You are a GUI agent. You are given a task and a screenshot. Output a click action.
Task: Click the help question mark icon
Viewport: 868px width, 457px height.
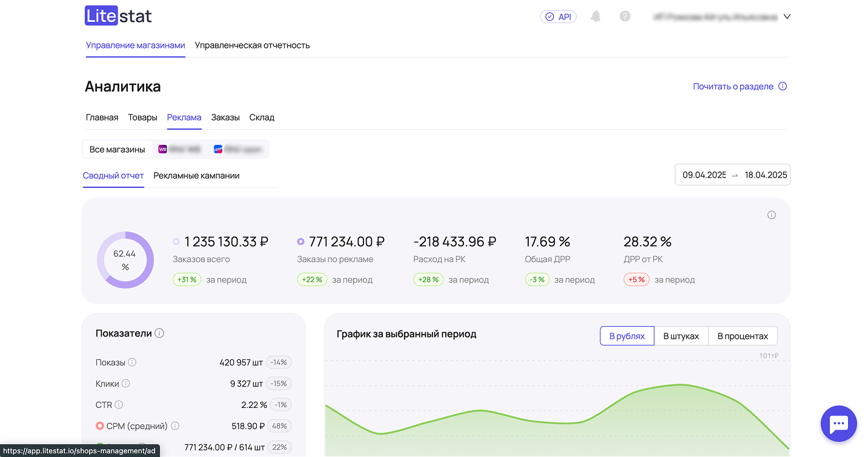(625, 16)
